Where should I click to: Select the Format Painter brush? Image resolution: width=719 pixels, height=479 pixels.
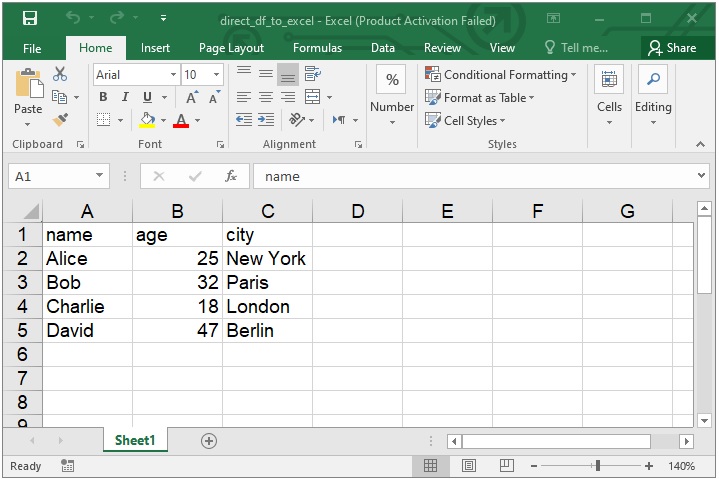60,120
